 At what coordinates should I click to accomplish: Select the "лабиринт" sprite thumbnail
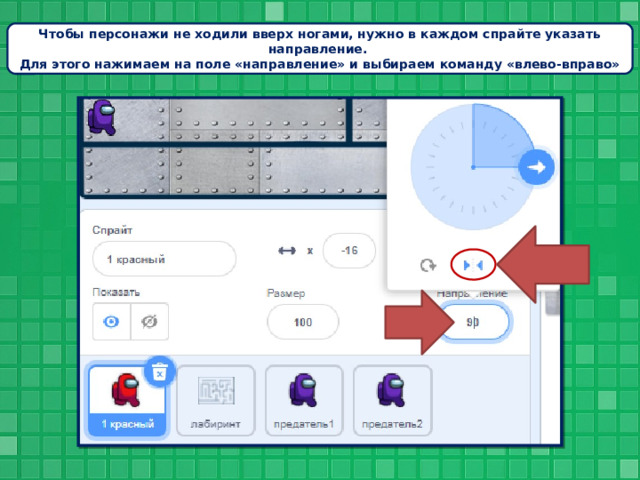pos(216,400)
